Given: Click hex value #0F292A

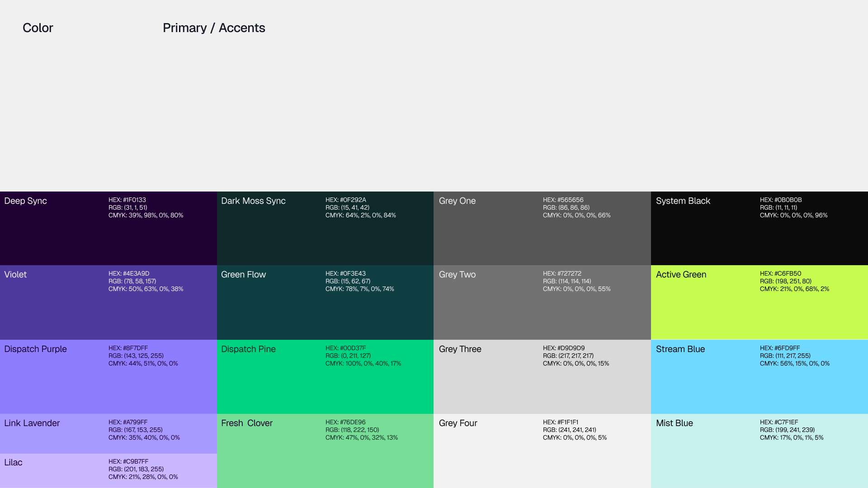Looking at the screenshot, I should (353, 200).
